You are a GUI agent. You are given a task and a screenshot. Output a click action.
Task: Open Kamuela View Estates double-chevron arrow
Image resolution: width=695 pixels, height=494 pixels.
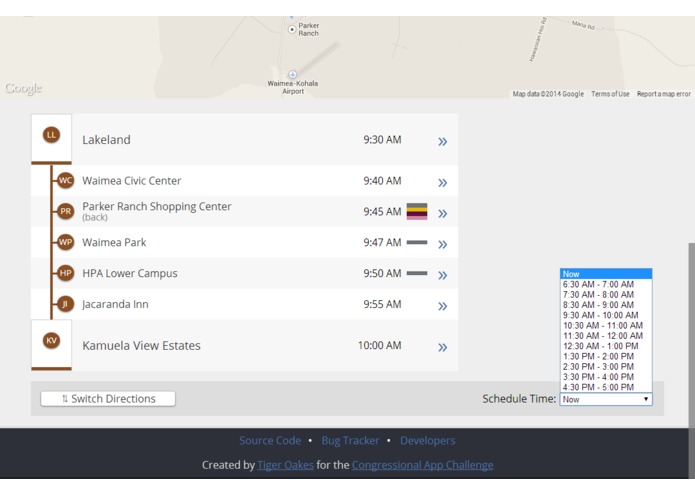pyautogui.click(x=442, y=347)
